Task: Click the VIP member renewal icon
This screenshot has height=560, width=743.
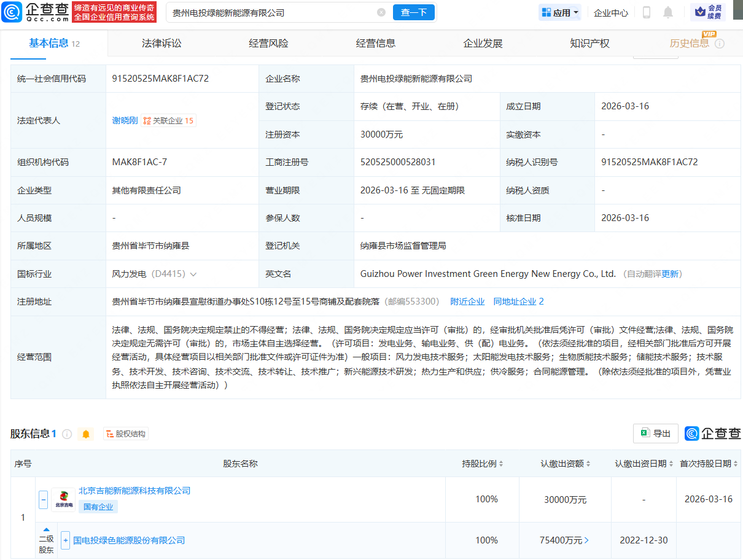Action: click(x=708, y=12)
